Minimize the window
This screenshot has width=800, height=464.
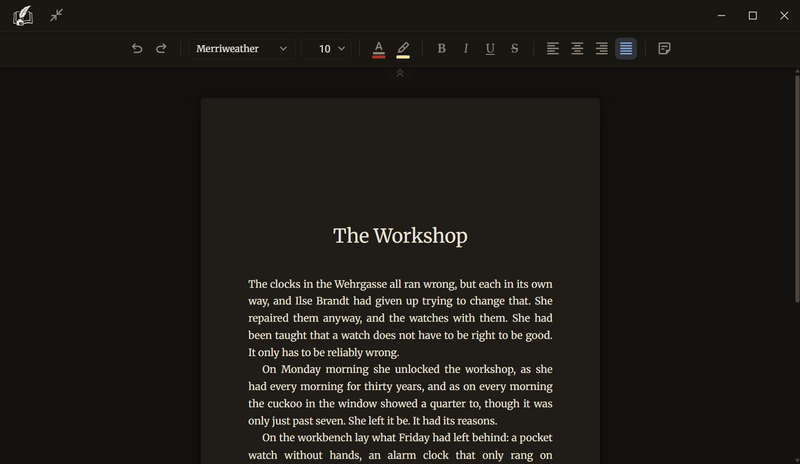721,16
